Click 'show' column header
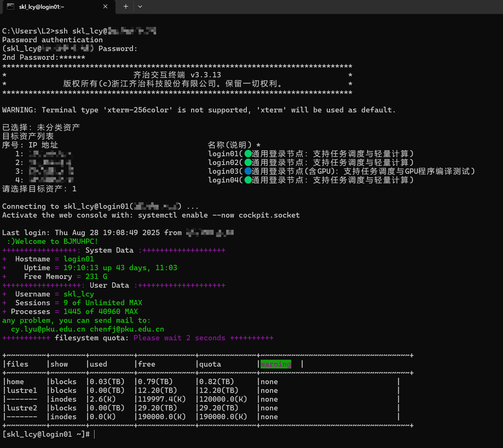Image resolution: width=503 pixels, height=448 pixels. pyautogui.click(x=59, y=364)
